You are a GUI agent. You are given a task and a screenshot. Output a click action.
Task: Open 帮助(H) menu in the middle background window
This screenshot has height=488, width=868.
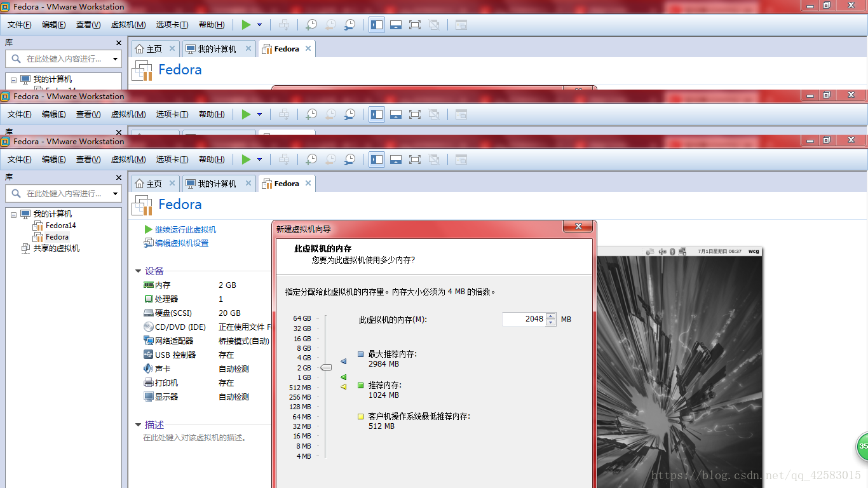pyautogui.click(x=212, y=114)
